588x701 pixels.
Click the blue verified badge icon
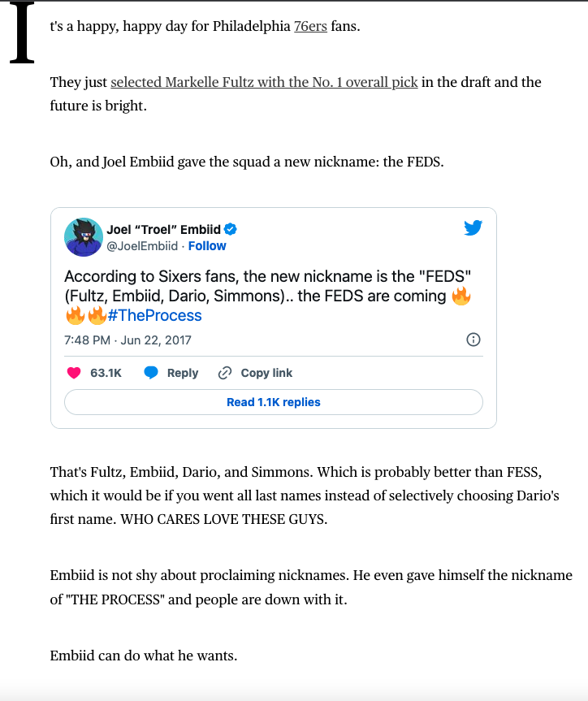click(x=231, y=229)
